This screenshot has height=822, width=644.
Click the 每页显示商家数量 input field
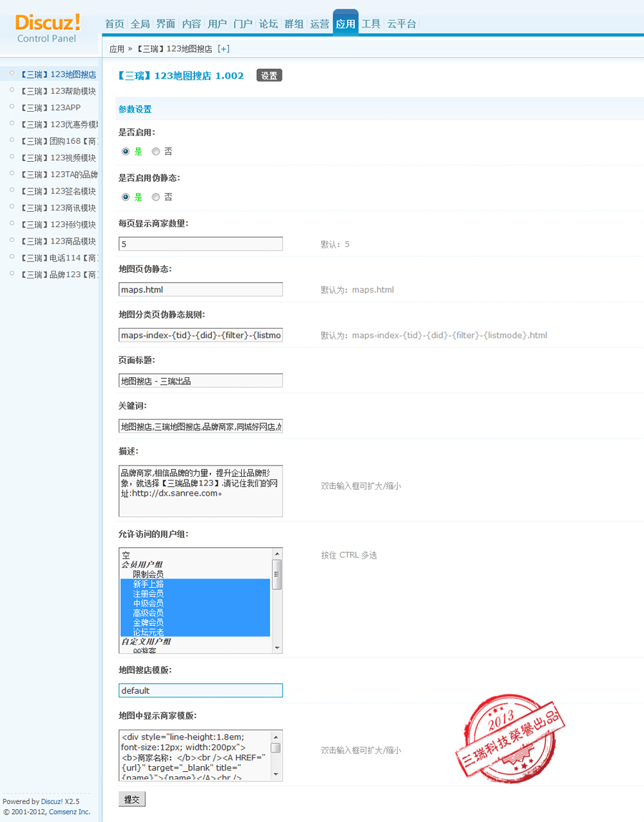(200, 243)
